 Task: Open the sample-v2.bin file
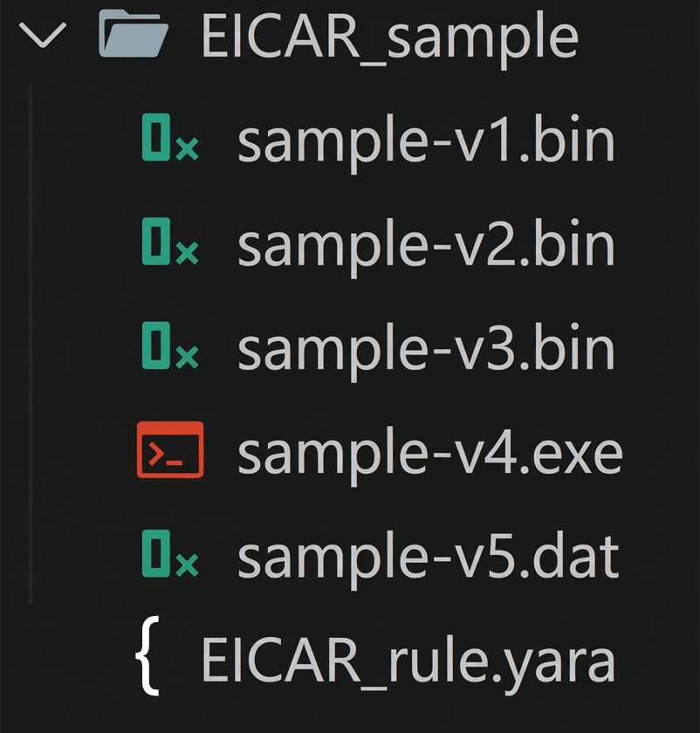[426, 244]
